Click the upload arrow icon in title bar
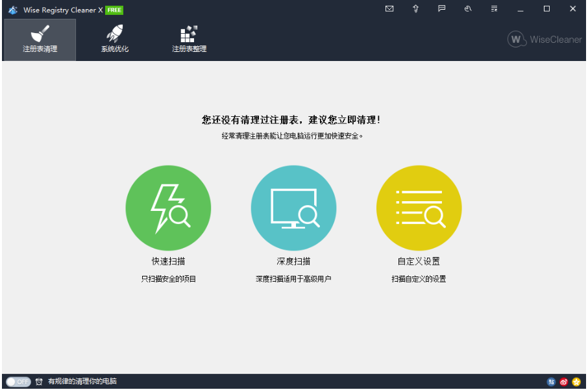 pos(415,8)
